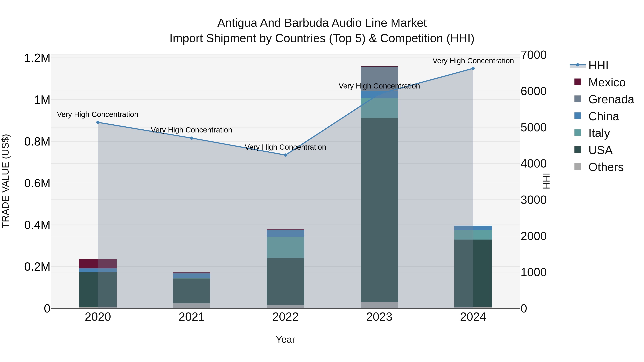Screen dimensions: 644x362
Task: Click the chart title Antigua And Barbuda Audio Line Market
Action: (x=322, y=23)
